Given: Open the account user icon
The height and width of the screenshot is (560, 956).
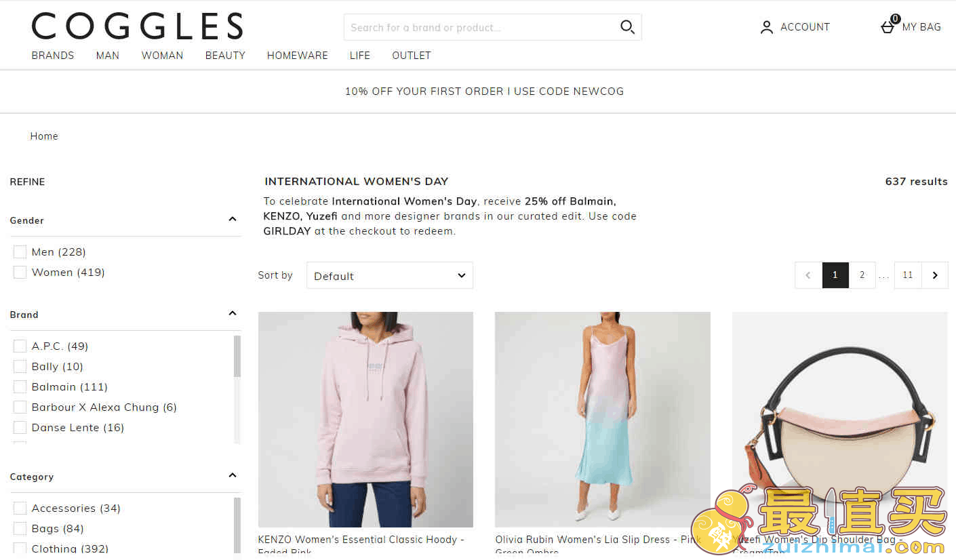Looking at the screenshot, I should click(767, 27).
